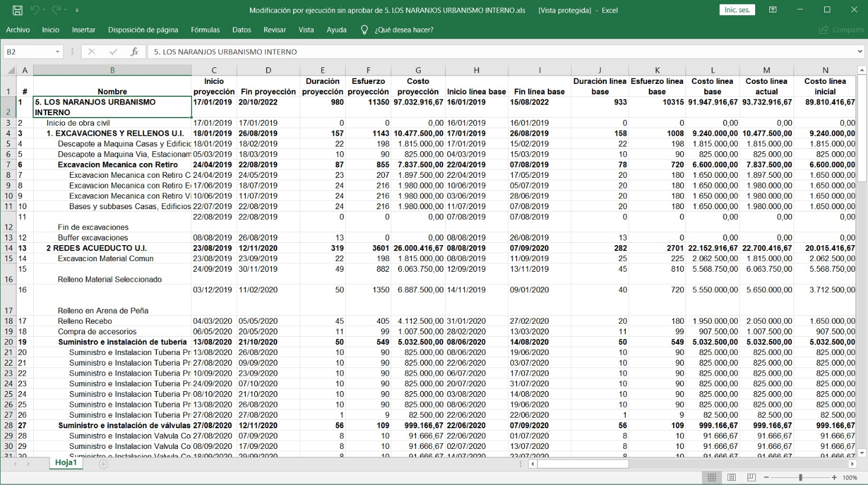Image resolution: width=868 pixels, height=485 pixels.
Task: Click the Save icon in title bar
Action: 17,10
